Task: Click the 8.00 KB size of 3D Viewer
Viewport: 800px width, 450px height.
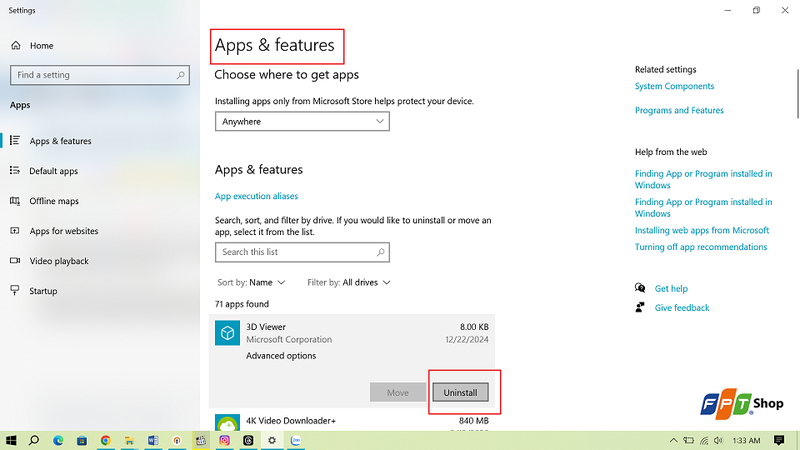Action: 474,327
